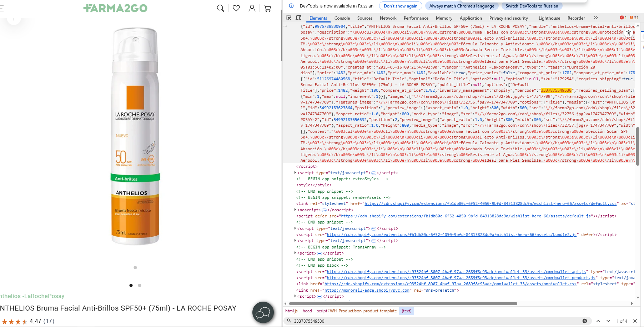Open the omniwallet.css link
The height and width of the screenshot is (327, 644).
(451, 284)
